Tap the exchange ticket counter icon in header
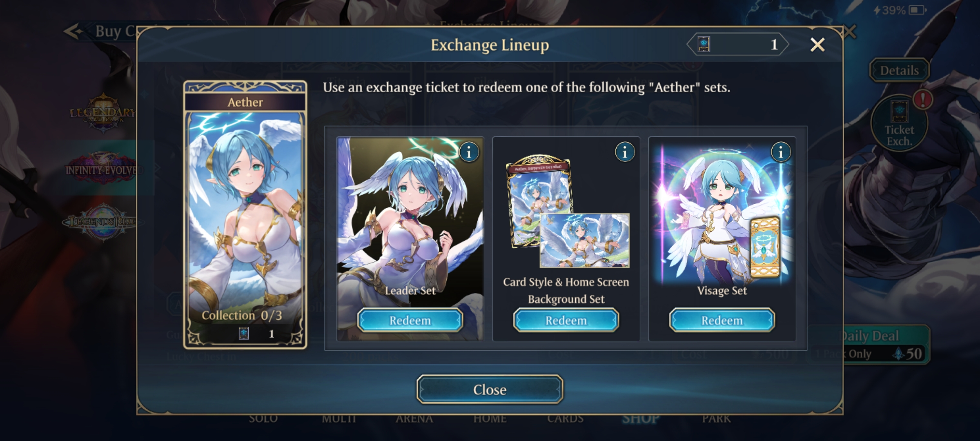The width and height of the screenshot is (980, 441). [704, 44]
